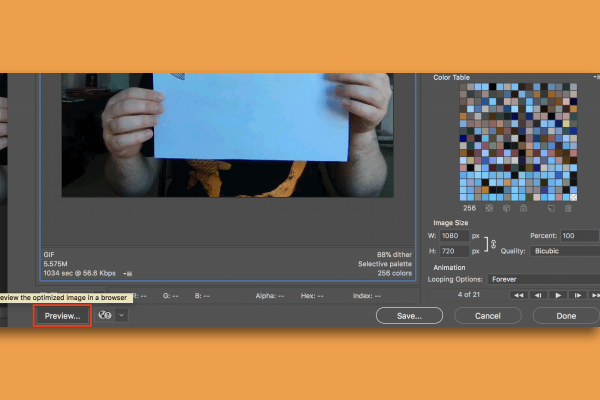Select the '5.575M' file size text
This screenshot has width=600, height=400.
coord(55,264)
